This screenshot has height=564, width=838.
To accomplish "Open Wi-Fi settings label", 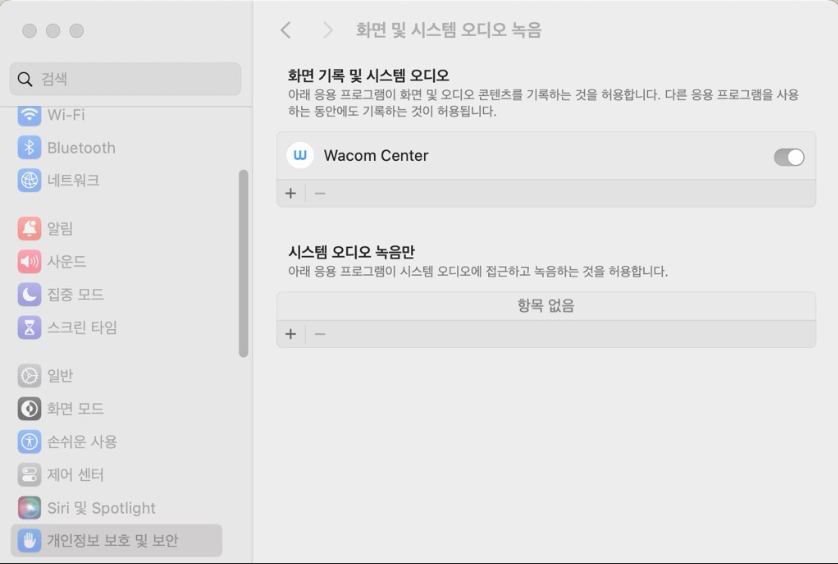I will click(x=66, y=114).
